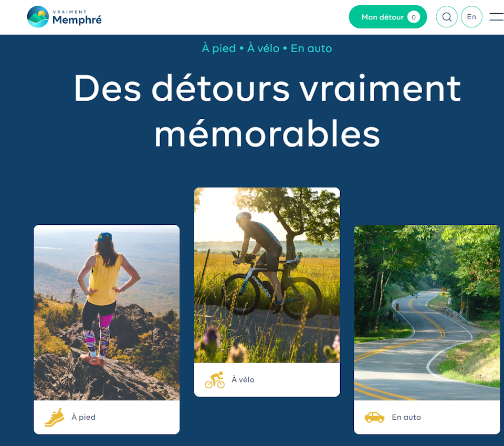Click the Des détours vraiment mémorables heading

(x=267, y=111)
